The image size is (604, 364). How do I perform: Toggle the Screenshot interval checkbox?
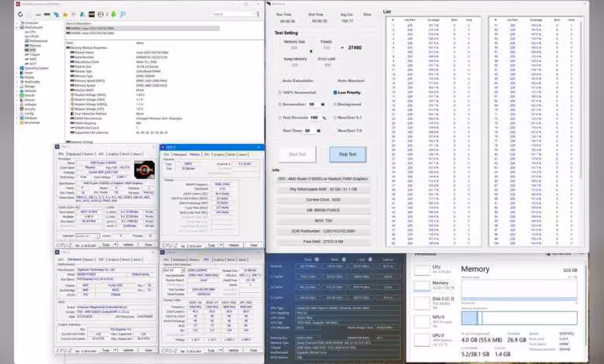(x=280, y=105)
